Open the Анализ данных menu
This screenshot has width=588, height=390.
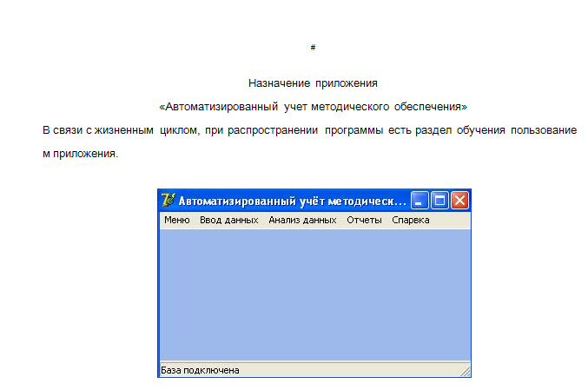coord(302,220)
